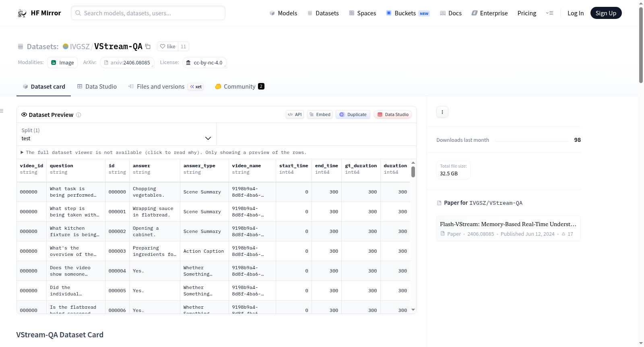Open the three-dot options menu in sidebar
The height and width of the screenshot is (347, 644).
pyautogui.click(x=442, y=112)
